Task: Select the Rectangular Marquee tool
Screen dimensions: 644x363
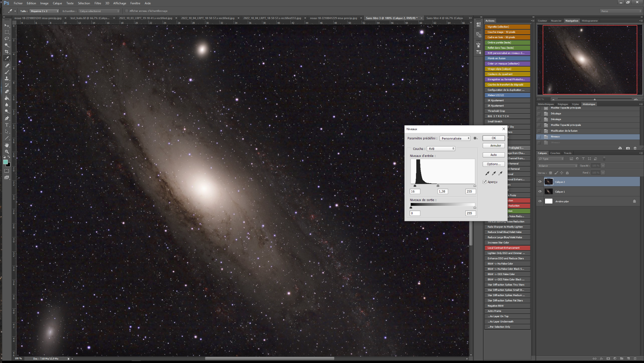Action: pyautogui.click(x=7, y=32)
